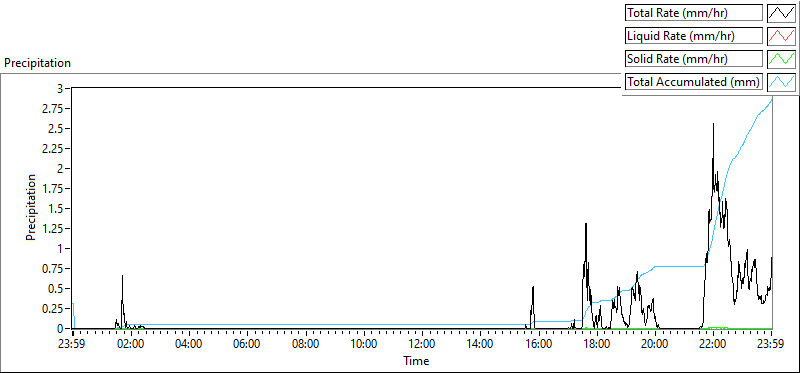Click the 10:00 time axis label
This screenshot has height=373, width=800.
coord(364,343)
